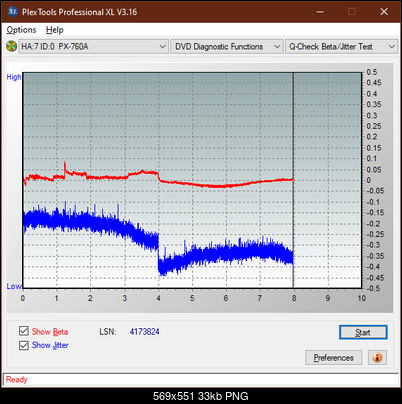Click the Ready status bar text
402x404 pixels.
(x=17, y=379)
